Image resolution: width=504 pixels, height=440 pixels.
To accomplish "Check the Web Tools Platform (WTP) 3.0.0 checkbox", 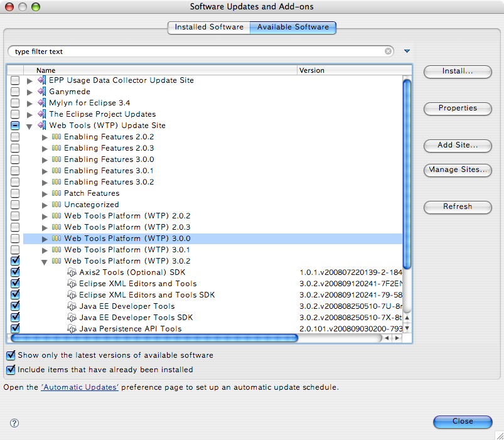I will [15, 239].
